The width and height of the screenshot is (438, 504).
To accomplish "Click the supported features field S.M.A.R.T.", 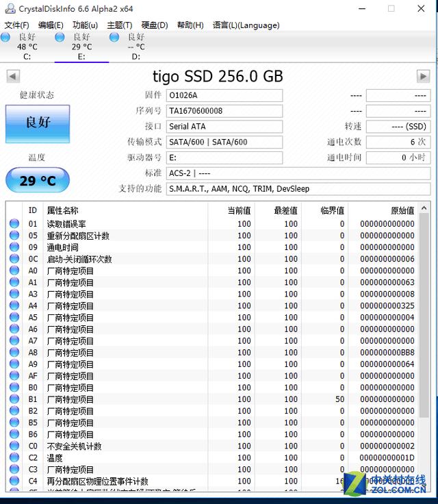I will tap(298, 189).
